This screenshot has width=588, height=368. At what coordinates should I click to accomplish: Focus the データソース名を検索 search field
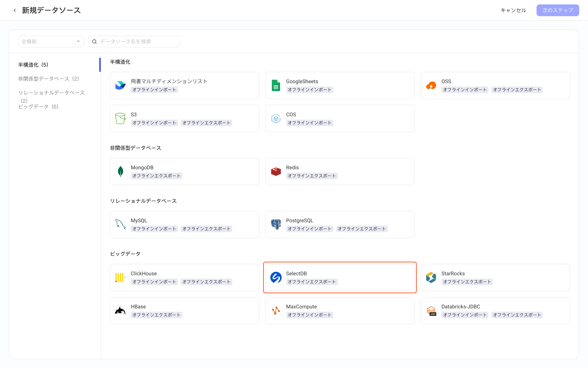click(x=134, y=42)
